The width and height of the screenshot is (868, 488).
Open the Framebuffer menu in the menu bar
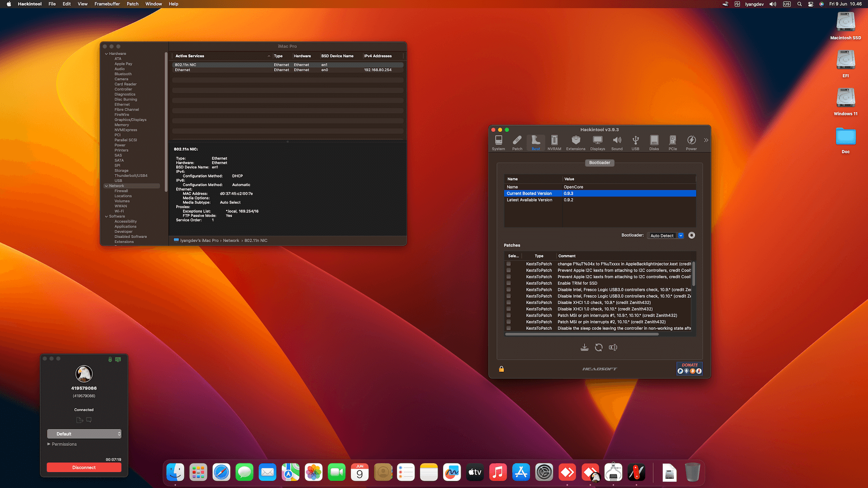(x=107, y=4)
